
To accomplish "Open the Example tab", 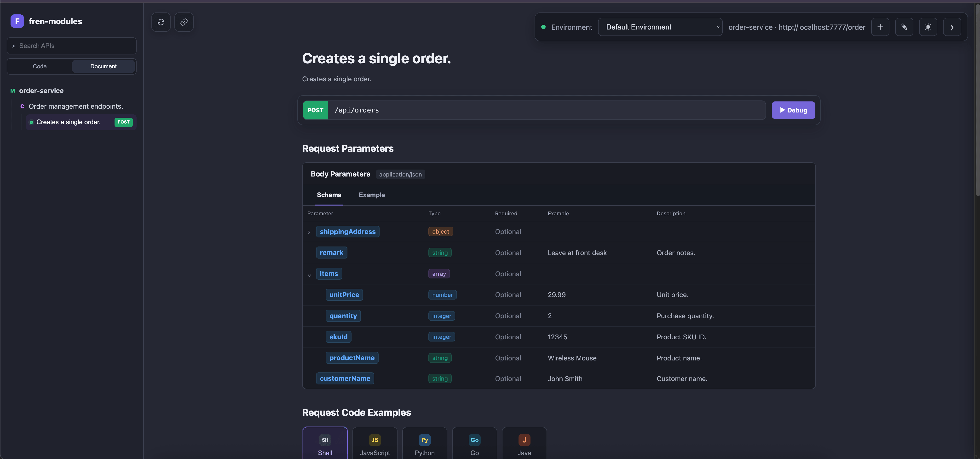I will point(372,195).
